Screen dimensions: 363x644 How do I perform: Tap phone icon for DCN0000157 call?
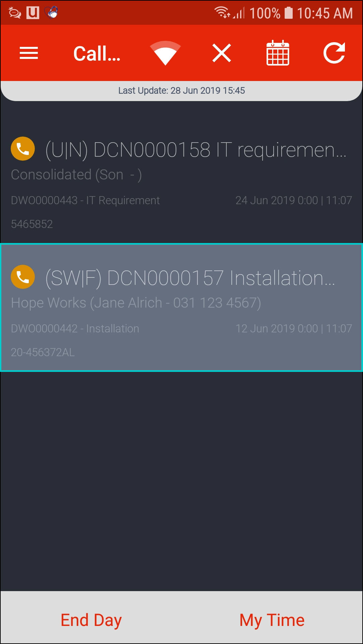coord(23,277)
